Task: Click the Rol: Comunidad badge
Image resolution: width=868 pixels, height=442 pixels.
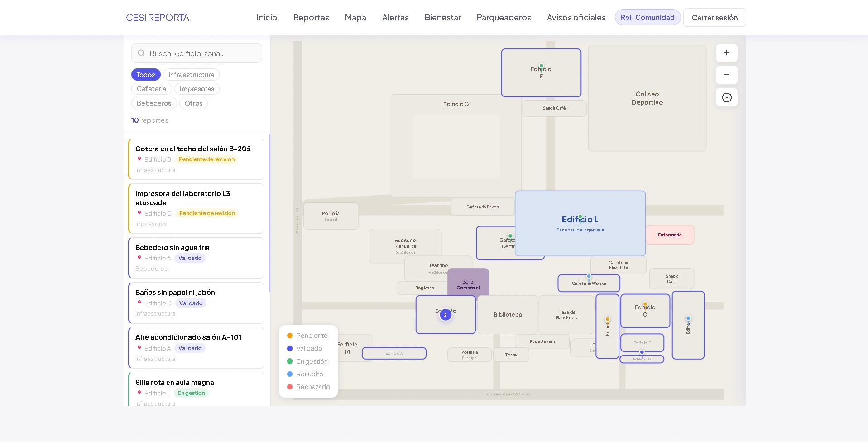Action: point(647,18)
